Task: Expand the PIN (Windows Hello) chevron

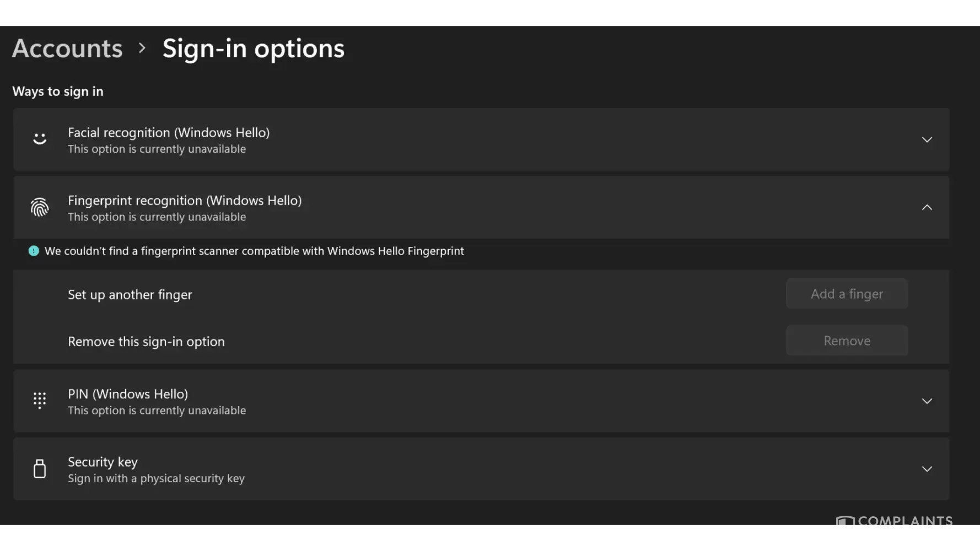Action: coord(927,401)
